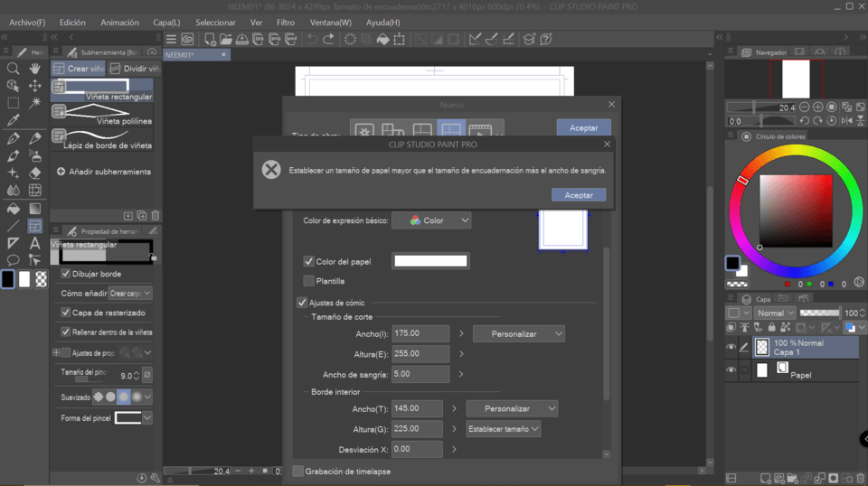Viewport: 868px width, 486px height.
Task: Select the Dividir viñeta subtool group
Action: coord(135,69)
